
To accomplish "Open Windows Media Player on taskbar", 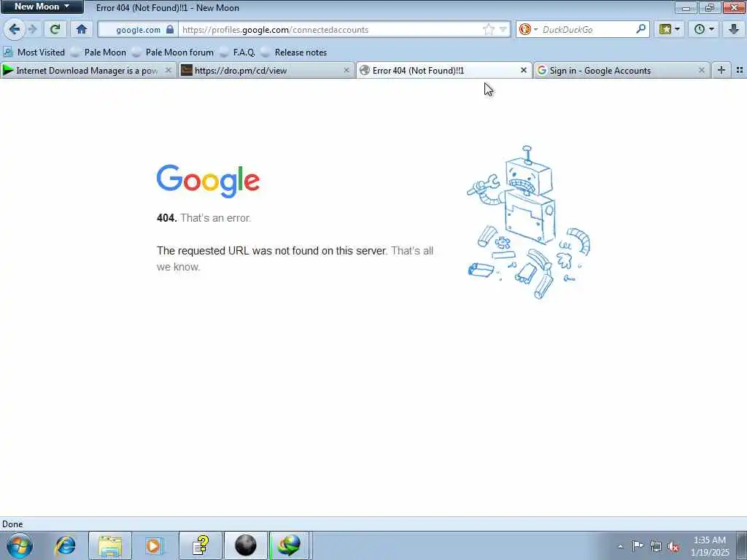I will tap(154, 545).
